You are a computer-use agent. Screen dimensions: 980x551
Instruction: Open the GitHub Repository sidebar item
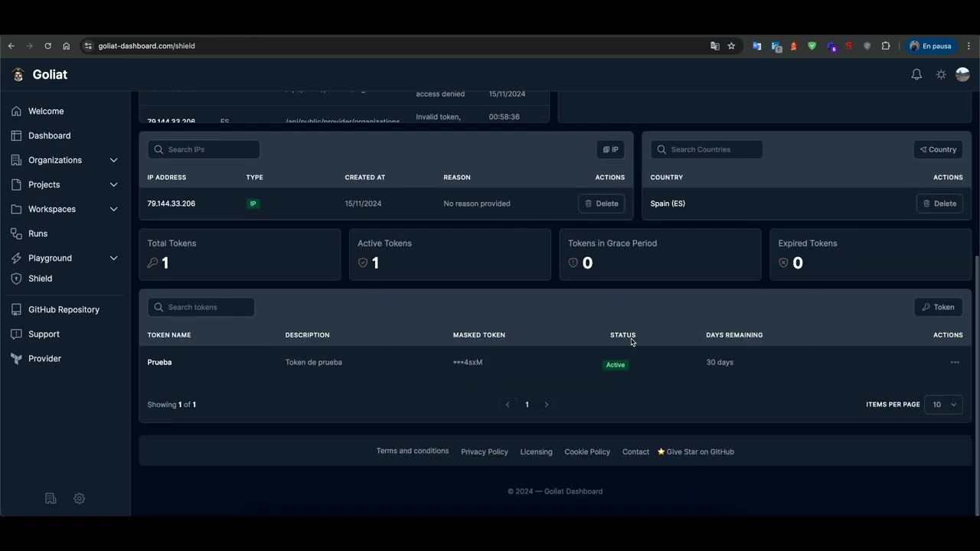(64, 309)
